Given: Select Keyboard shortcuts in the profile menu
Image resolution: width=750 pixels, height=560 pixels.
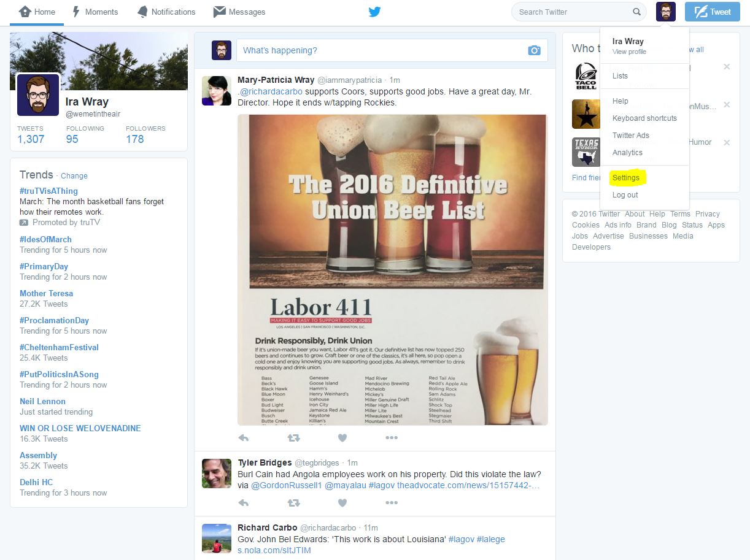Looking at the screenshot, I should [x=644, y=118].
